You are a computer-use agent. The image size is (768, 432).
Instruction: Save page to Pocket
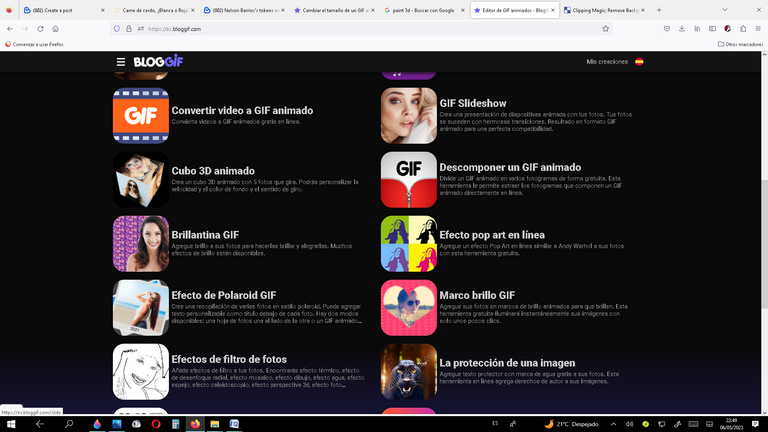(667, 29)
